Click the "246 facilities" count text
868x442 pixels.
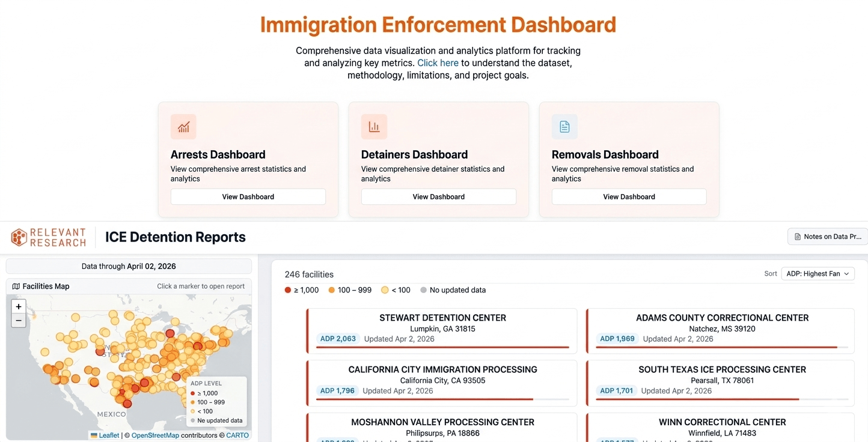309,274
